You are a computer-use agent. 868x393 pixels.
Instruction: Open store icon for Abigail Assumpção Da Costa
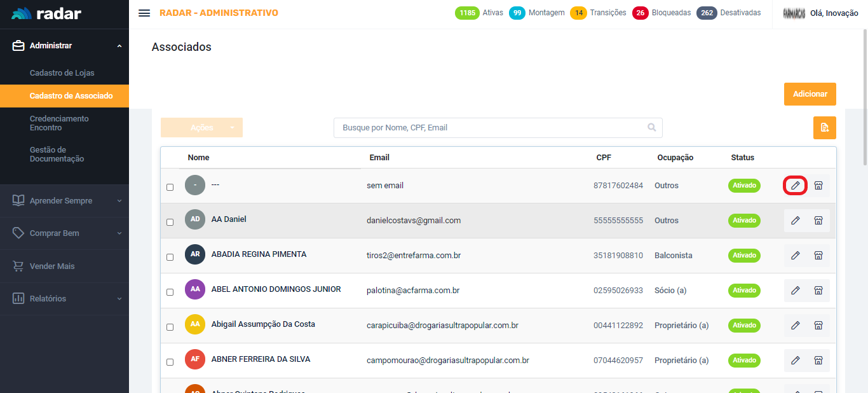tap(818, 326)
